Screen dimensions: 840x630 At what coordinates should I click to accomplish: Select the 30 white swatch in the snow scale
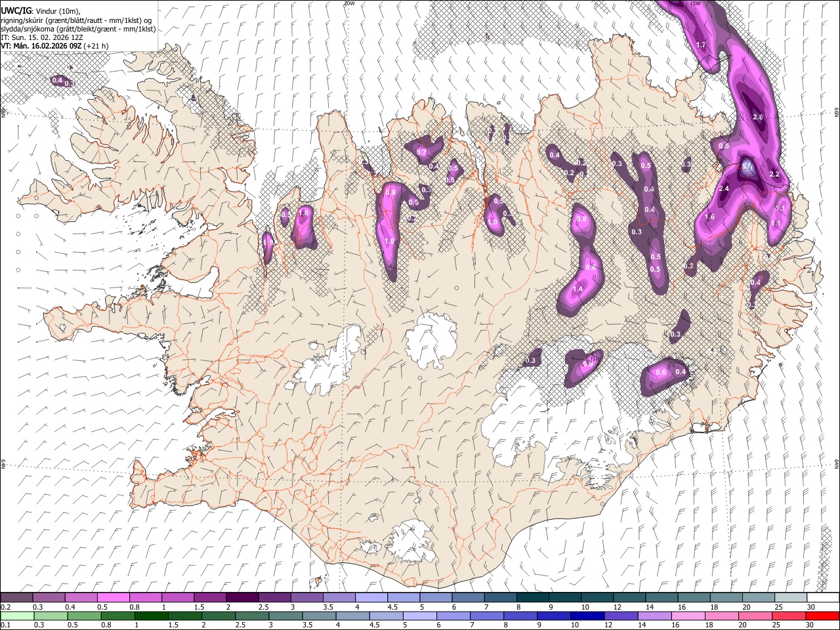click(x=822, y=598)
